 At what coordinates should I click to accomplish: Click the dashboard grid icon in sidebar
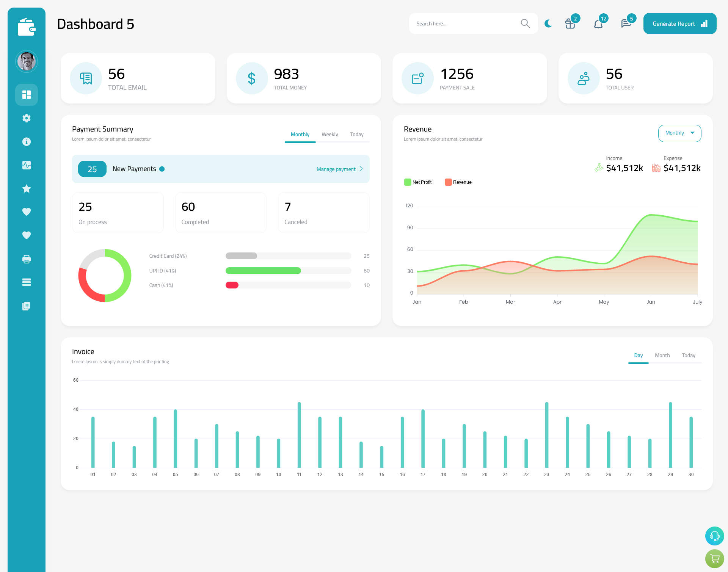pyautogui.click(x=27, y=94)
